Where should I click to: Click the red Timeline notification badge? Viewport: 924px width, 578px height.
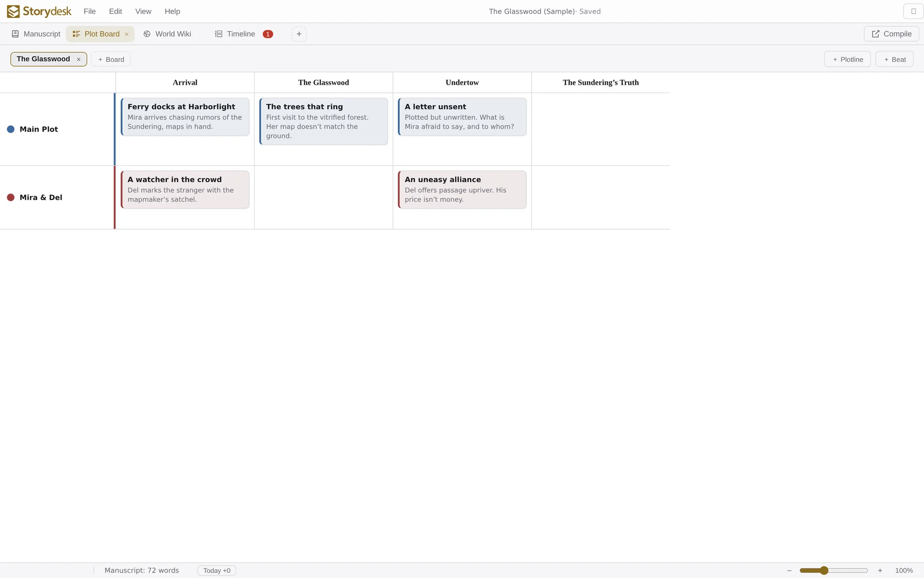267,34
